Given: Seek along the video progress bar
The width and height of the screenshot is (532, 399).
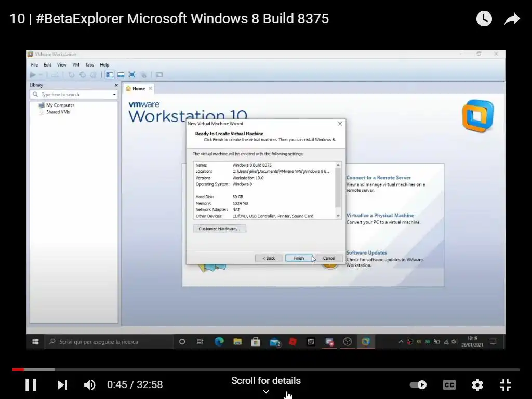Looking at the screenshot, I should 266,369.
